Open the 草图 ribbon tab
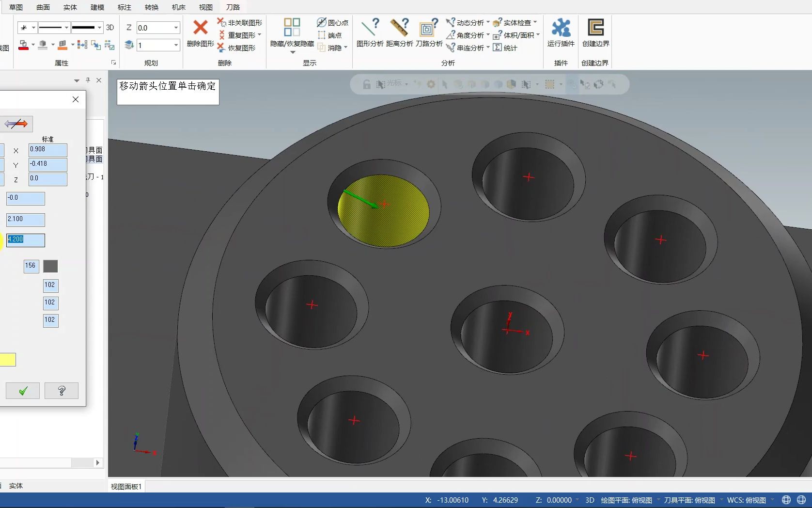 click(16, 7)
